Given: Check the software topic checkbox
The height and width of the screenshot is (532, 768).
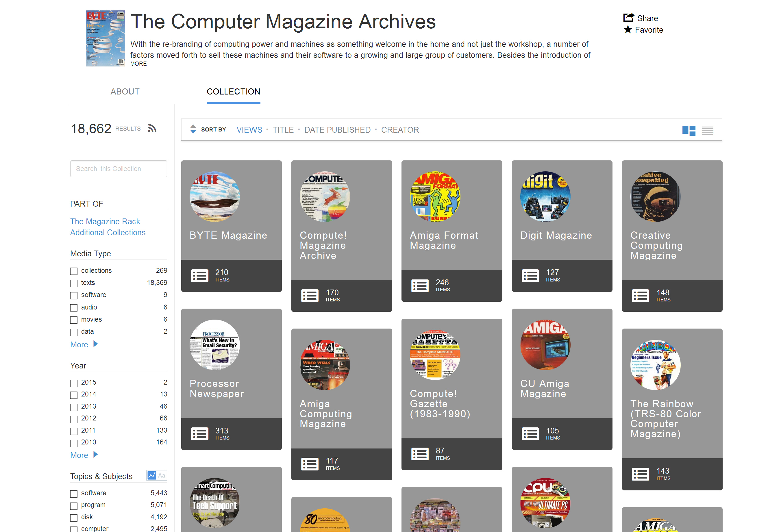Looking at the screenshot, I should coord(74,494).
